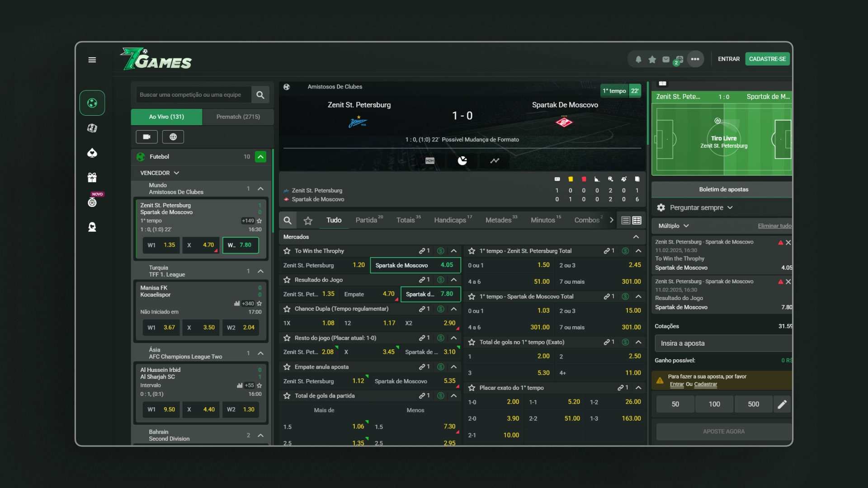This screenshot has height=488, width=868.
Task: Open bet slip settings gear
Action: click(661, 207)
